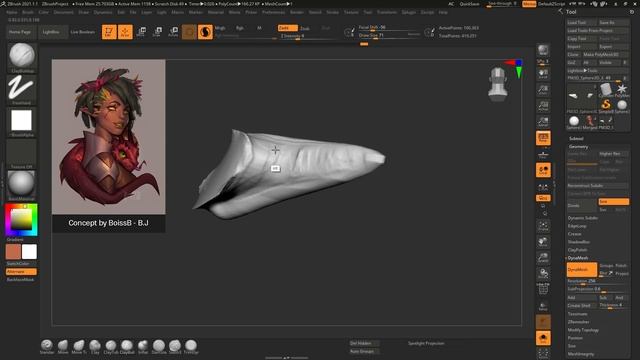Open the Material menu
640x360 pixels.
(x=216, y=13)
